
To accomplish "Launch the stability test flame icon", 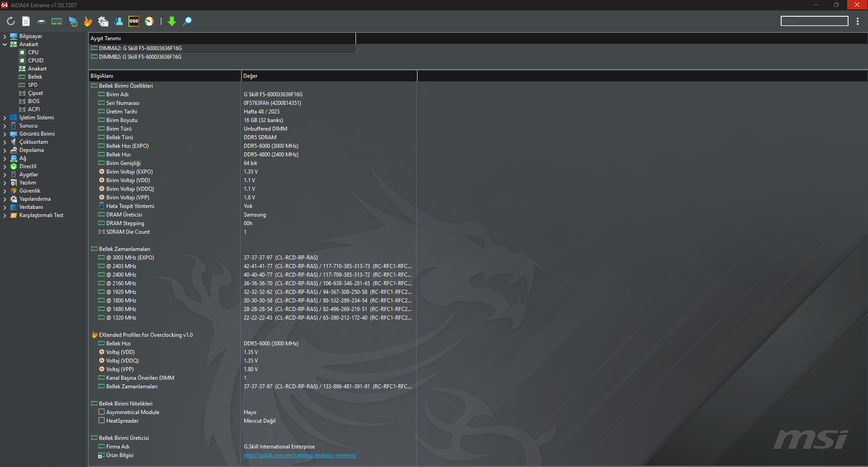I will tap(88, 21).
